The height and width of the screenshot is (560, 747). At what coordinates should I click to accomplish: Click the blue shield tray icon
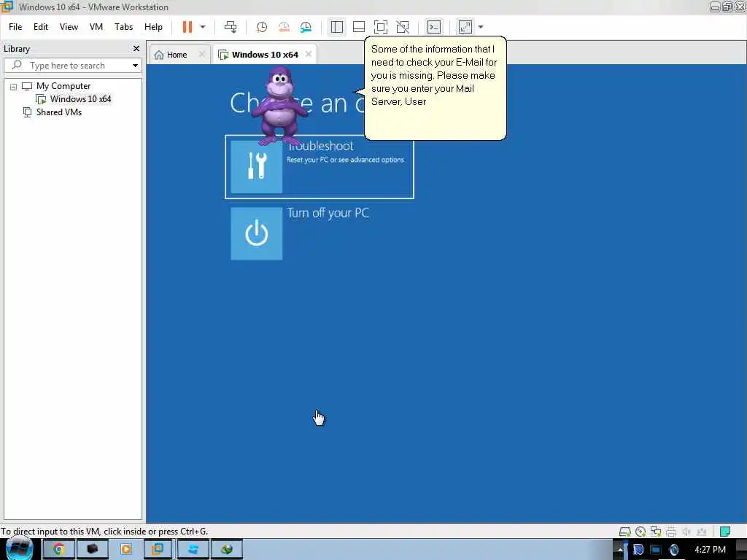(x=638, y=550)
